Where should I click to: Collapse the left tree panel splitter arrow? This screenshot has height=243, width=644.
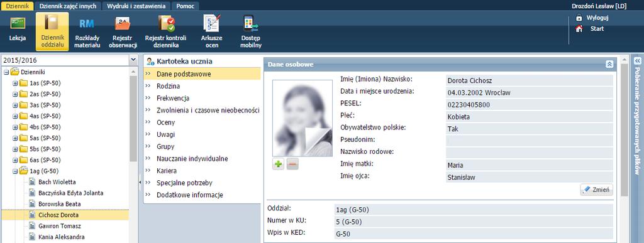140,181
